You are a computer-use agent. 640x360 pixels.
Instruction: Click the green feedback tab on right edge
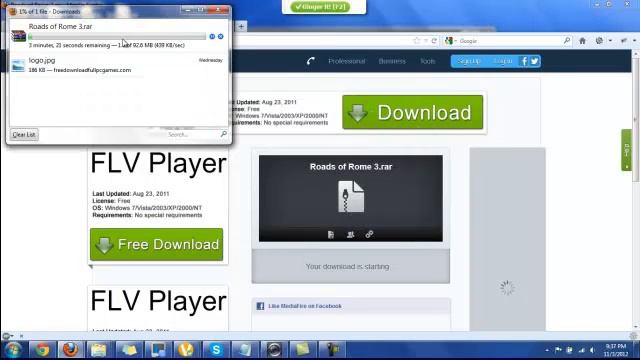point(627,150)
